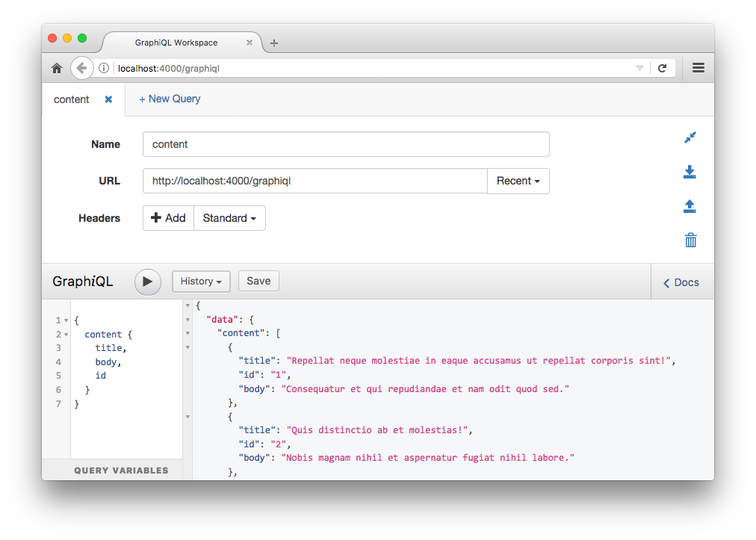
Task: Open the Recent URLs dropdown
Action: tap(518, 181)
